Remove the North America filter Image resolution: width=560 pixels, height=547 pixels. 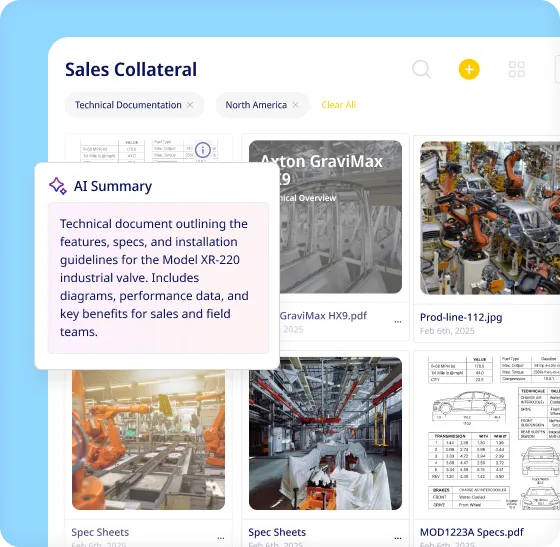click(x=295, y=105)
